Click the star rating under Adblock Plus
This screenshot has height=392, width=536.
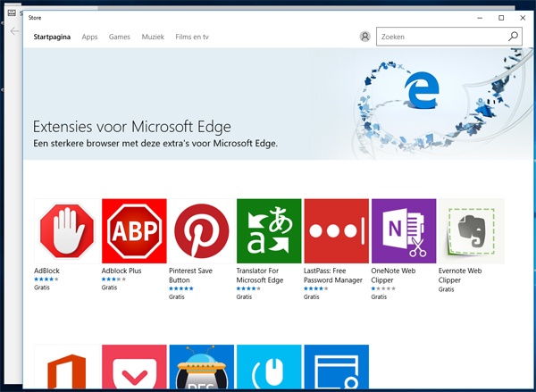113,279
